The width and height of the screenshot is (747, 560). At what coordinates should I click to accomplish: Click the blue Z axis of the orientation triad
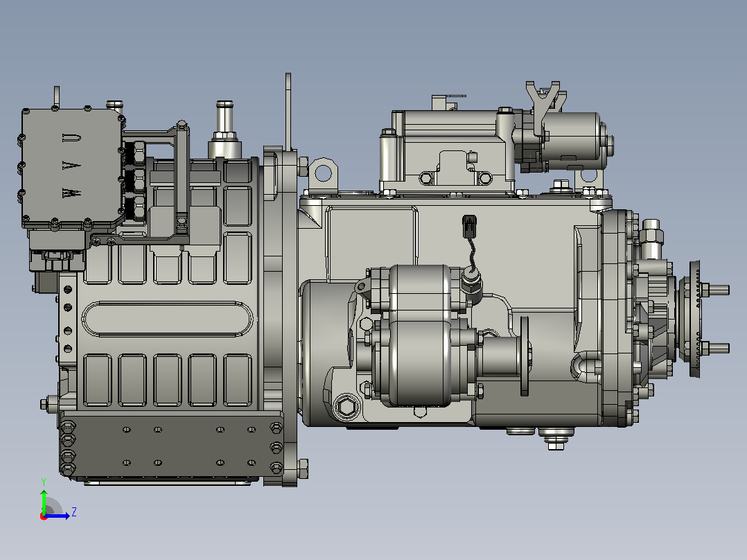[x=58, y=516]
